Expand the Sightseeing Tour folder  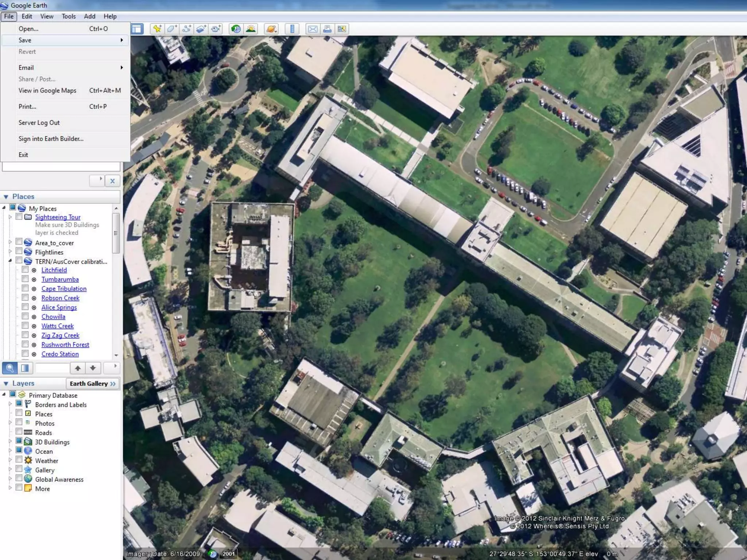pos(10,217)
